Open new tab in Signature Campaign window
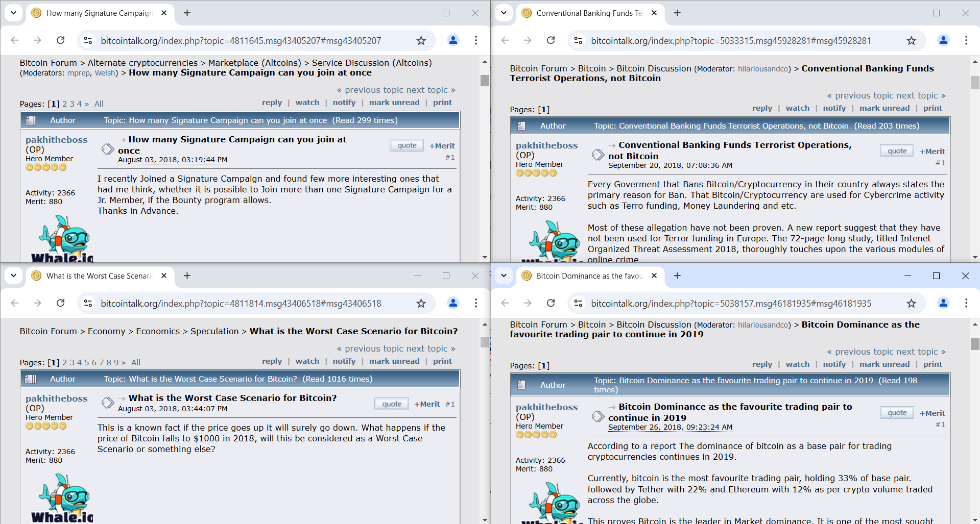Image resolution: width=980 pixels, height=524 pixels. [x=187, y=13]
